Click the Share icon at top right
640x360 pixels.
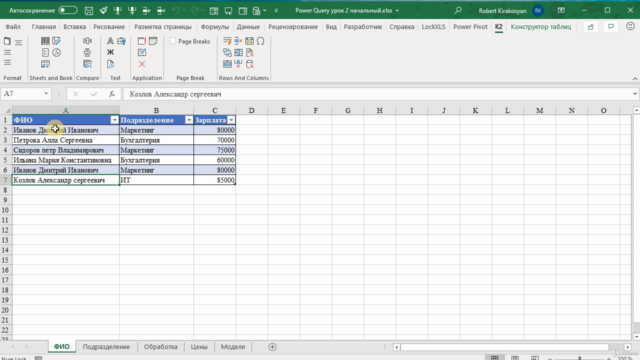[x=591, y=27]
